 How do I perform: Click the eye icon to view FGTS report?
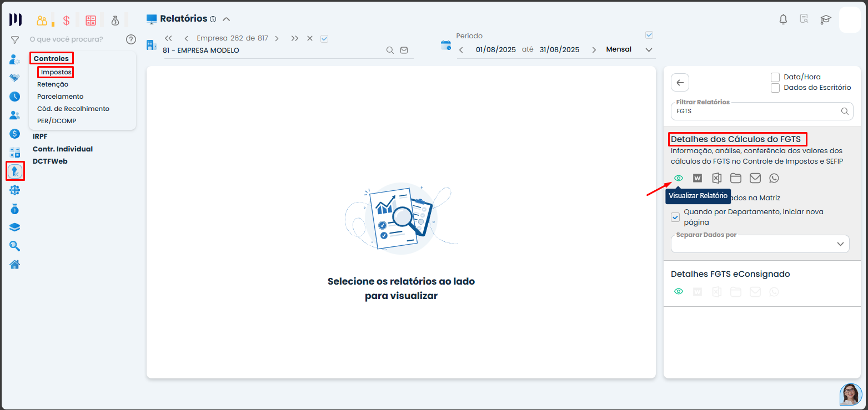(678, 178)
